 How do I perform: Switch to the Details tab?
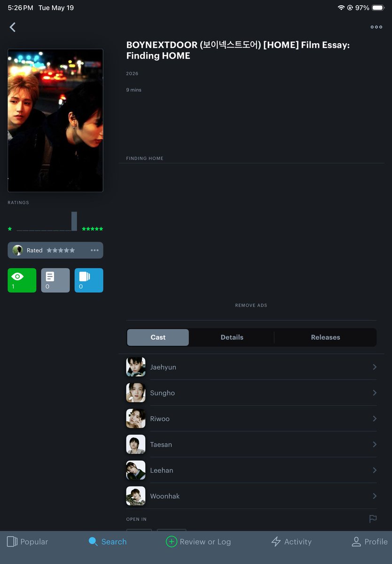[232, 337]
